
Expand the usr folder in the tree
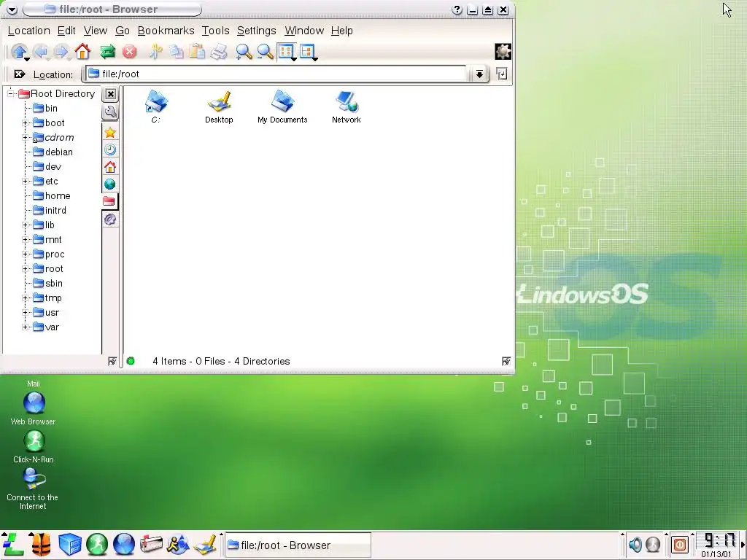click(x=26, y=313)
